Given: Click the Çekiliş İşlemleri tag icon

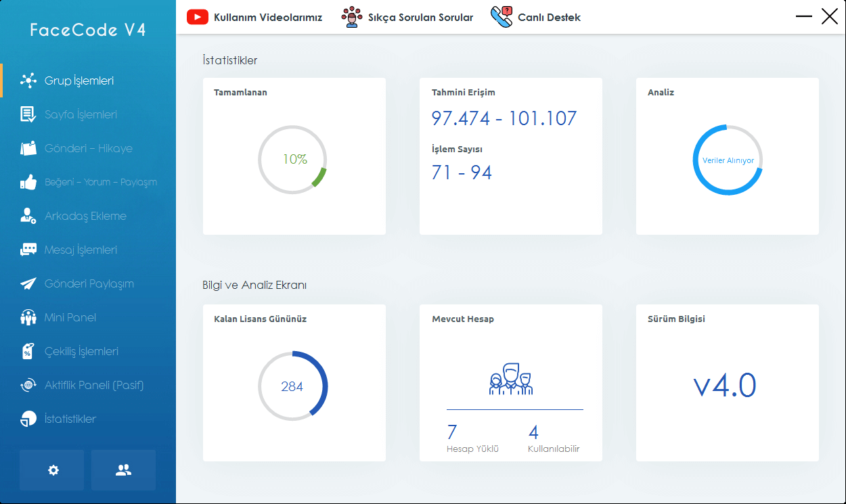Looking at the screenshot, I should pyautogui.click(x=28, y=351).
